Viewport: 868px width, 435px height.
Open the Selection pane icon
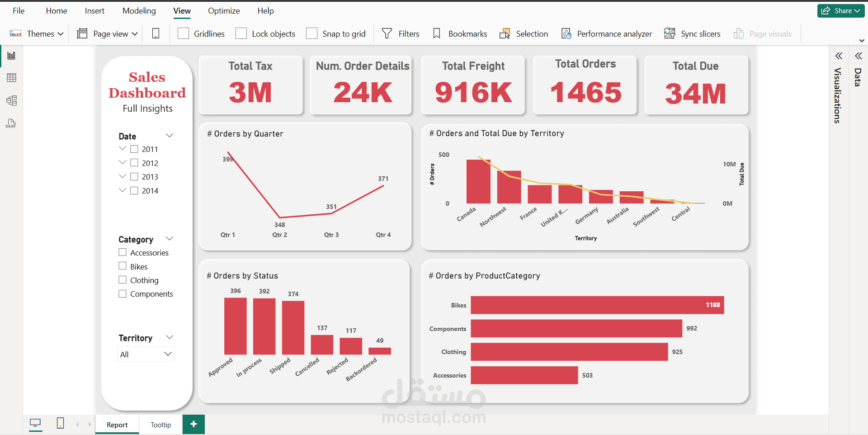pos(505,33)
